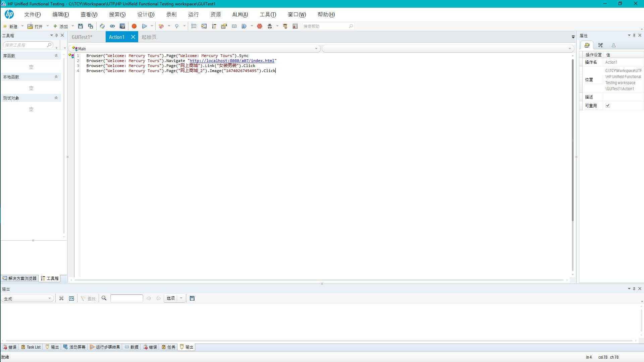The height and width of the screenshot is (362, 644).
Task: Open the 文件(F) menu
Action: 32,14
